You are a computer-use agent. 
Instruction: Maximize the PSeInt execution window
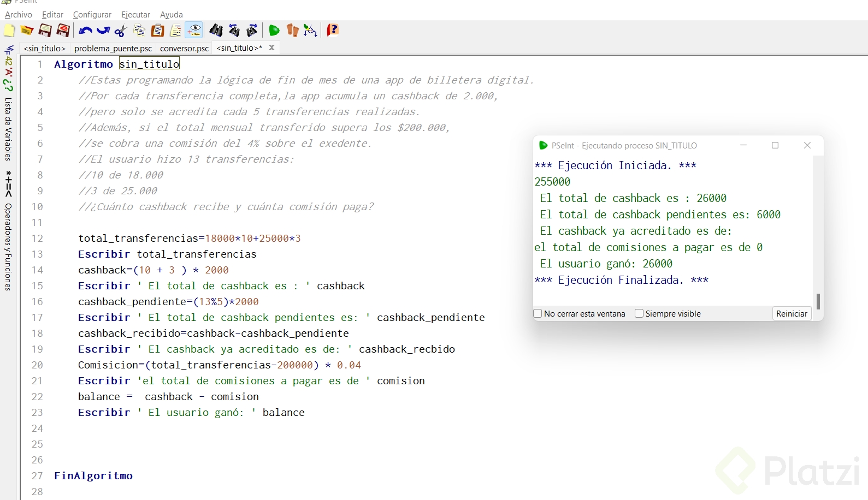[775, 145]
